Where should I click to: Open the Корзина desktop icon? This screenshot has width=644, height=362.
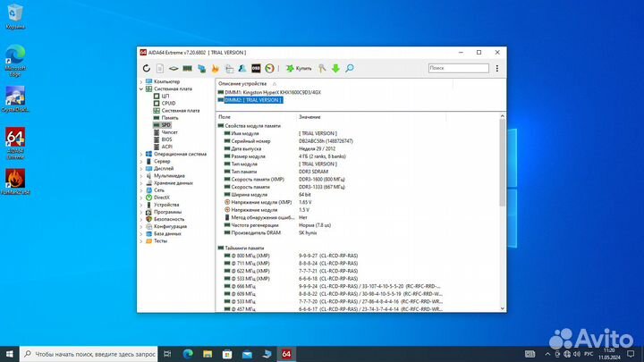coord(15,16)
